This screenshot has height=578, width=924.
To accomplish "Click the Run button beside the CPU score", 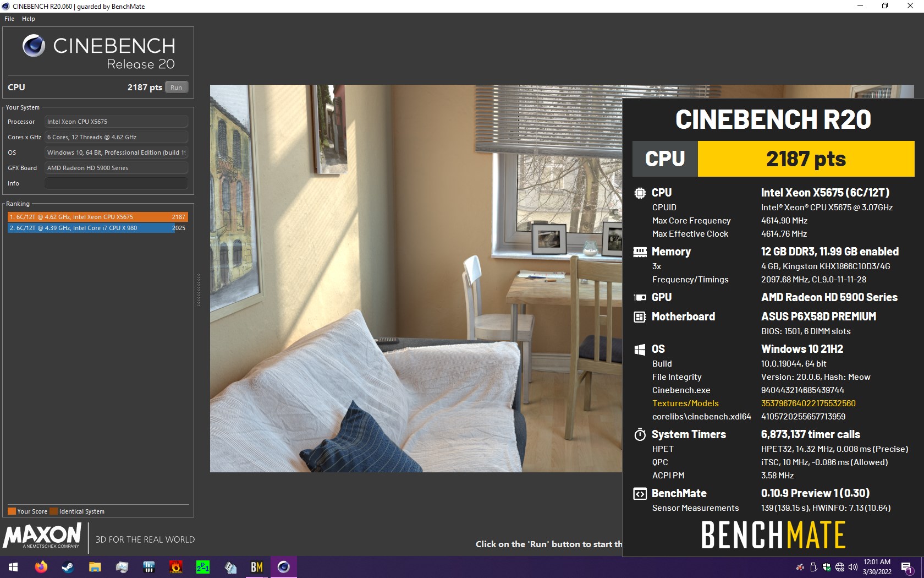I will [176, 88].
